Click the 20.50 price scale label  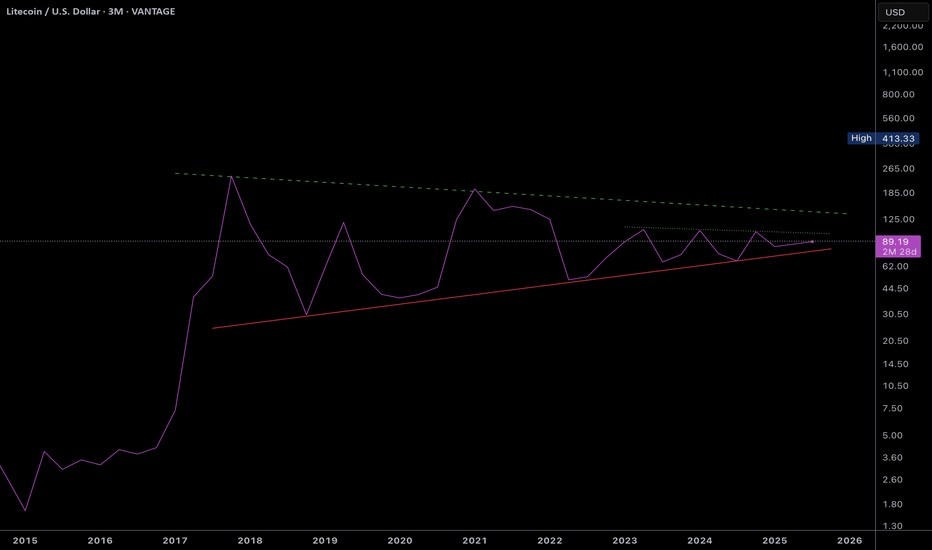[x=895, y=341]
